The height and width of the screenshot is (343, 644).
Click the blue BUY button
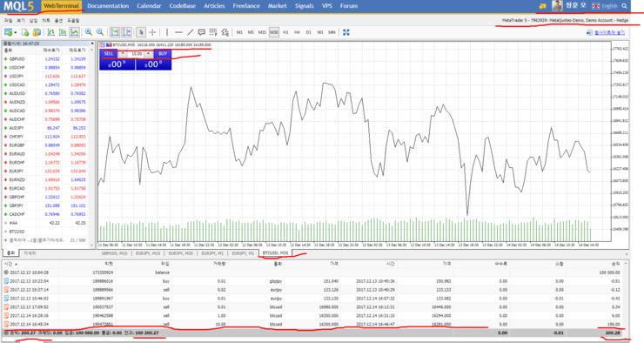163,54
